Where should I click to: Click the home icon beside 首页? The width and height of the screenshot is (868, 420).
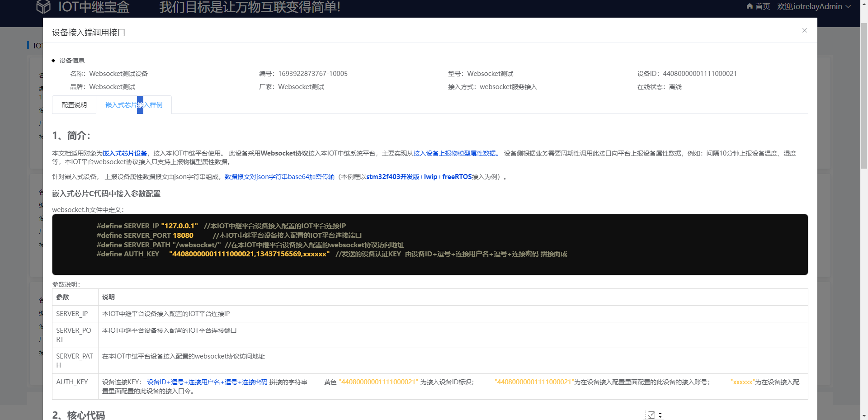pos(750,6)
